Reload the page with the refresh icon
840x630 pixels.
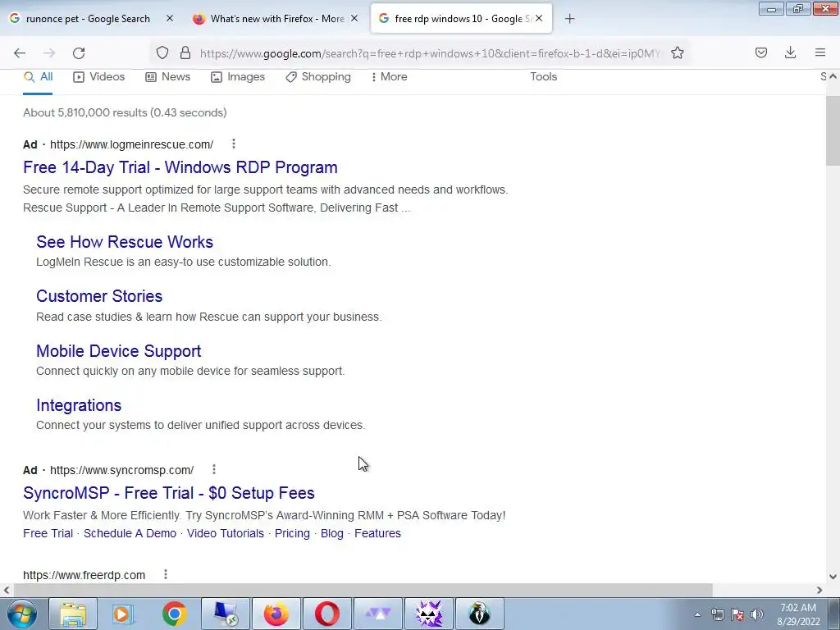[x=79, y=53]
